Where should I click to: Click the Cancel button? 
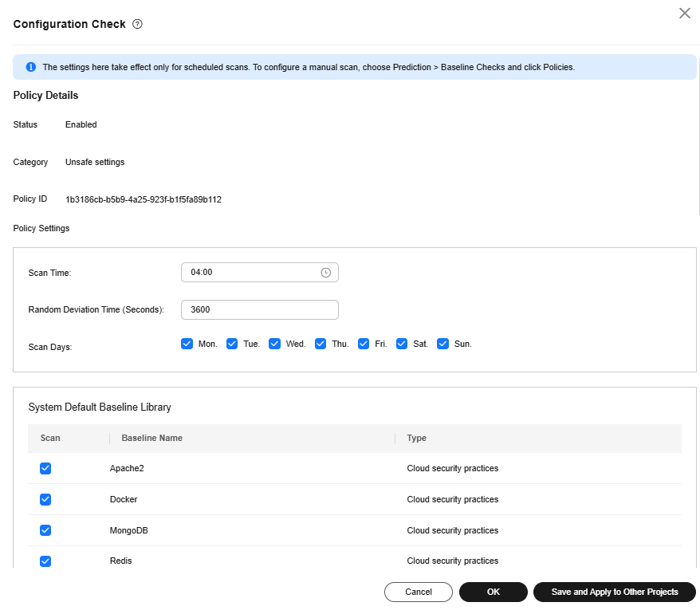point(419,592)
